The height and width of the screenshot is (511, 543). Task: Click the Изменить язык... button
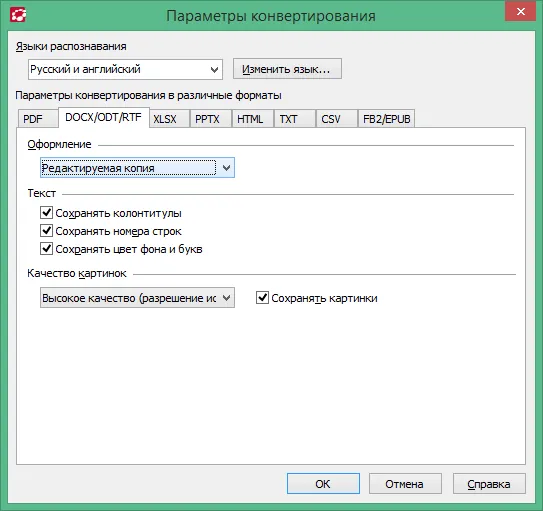coord(287,69)
